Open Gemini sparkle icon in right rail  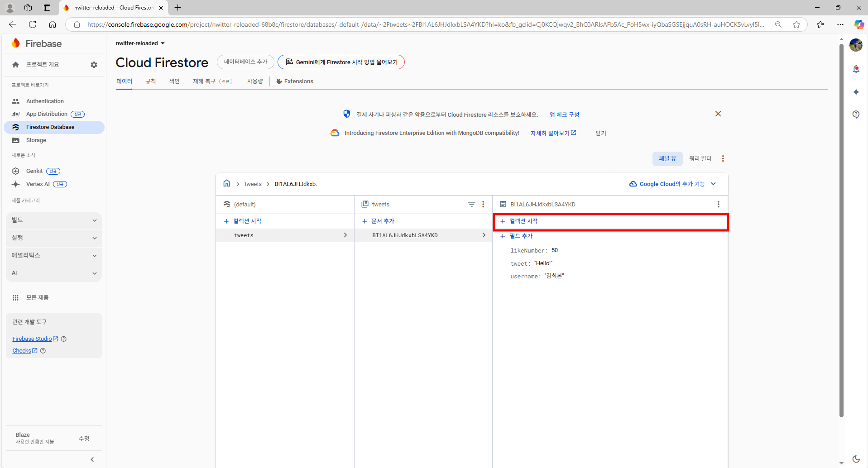[x=856, y=92]
